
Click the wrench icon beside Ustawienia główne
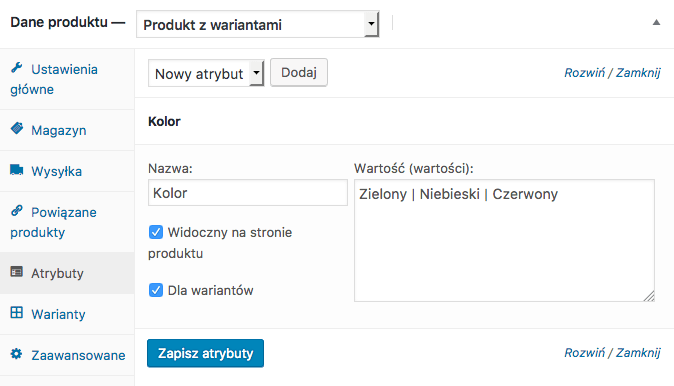(17, 67)
